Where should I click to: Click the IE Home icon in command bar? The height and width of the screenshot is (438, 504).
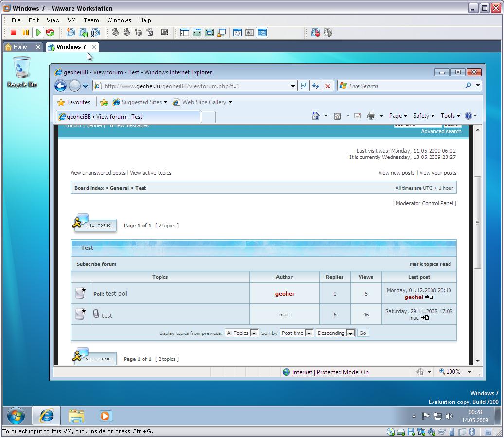point(316,116)
